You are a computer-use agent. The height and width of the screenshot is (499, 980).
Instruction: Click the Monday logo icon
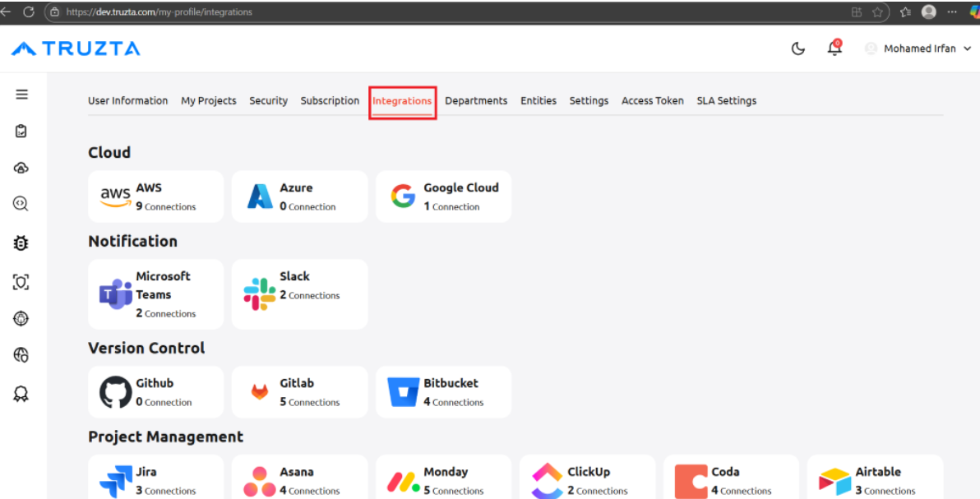tap(403, 482)
